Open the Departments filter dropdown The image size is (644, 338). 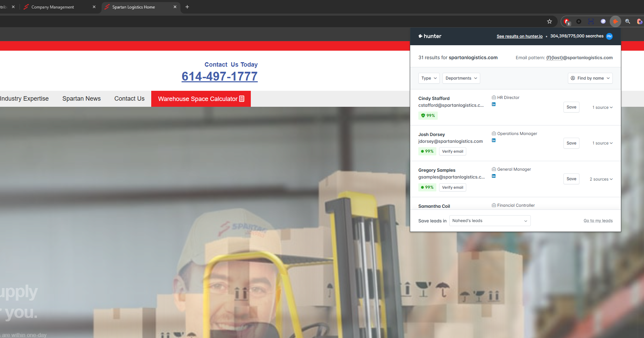click(461, 78)
